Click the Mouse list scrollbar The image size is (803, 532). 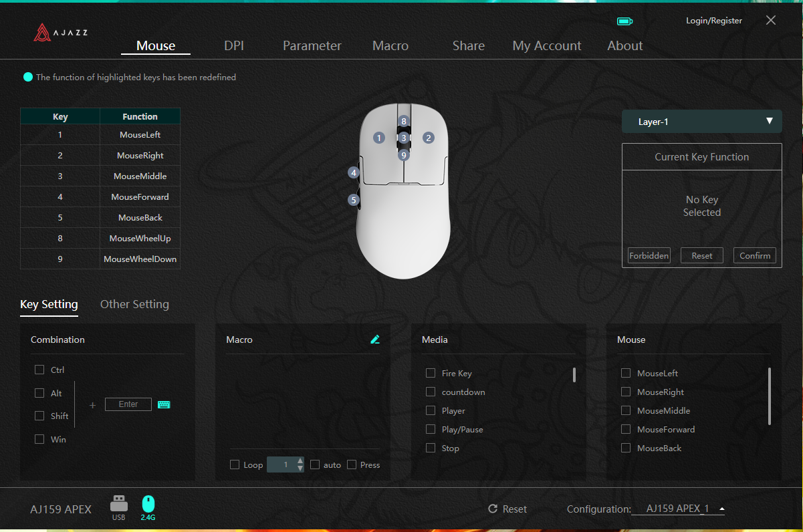tap(770, 396)
